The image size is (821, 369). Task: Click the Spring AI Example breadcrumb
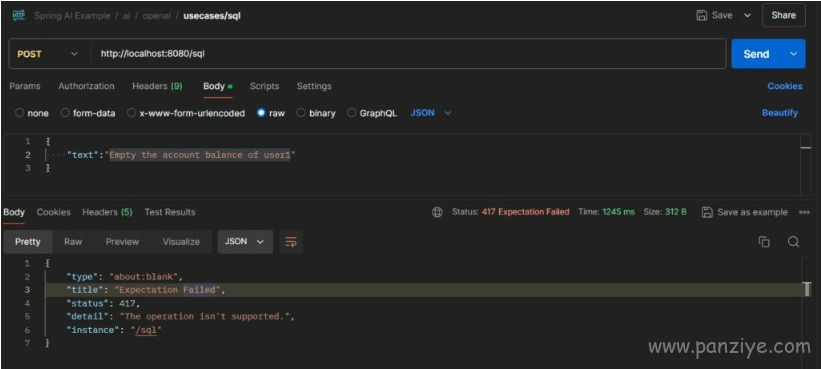tap(72, 16)
